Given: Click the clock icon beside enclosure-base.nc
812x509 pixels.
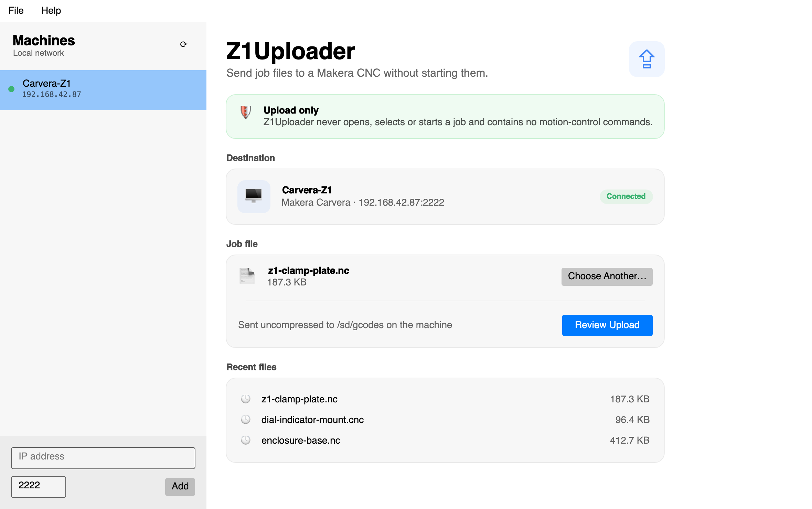Looking at the screenshot, I should point(245,440).
